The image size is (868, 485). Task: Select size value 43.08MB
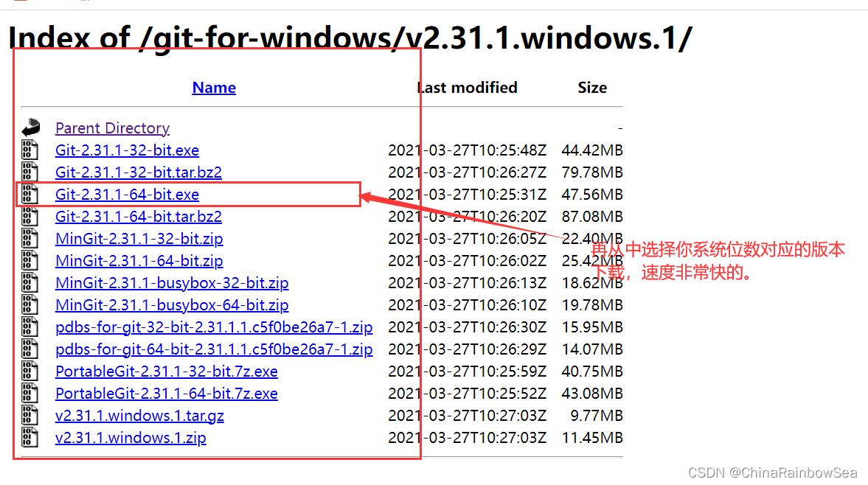(x=591, y=393)
